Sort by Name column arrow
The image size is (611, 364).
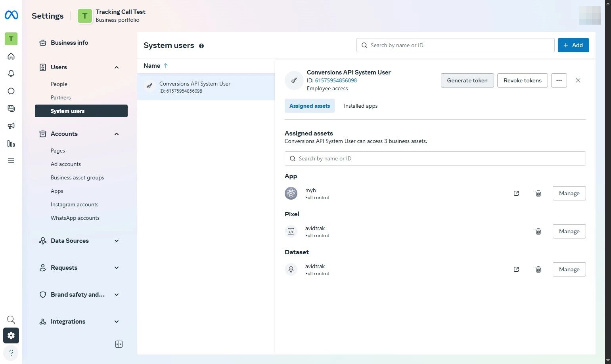166,66
